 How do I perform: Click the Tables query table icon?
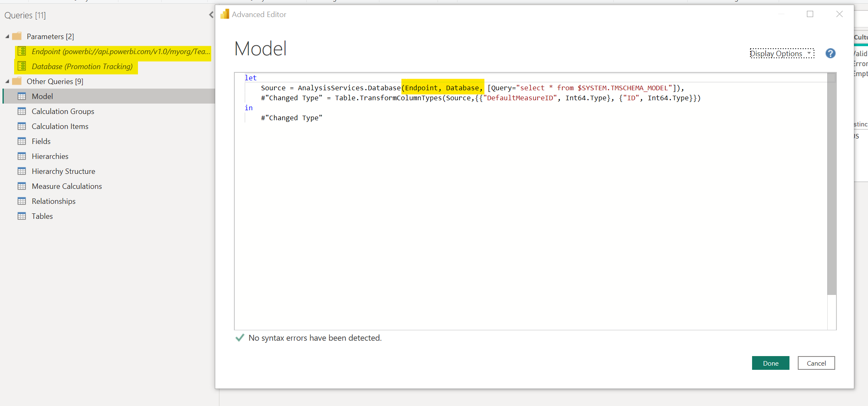coord(22,216)
